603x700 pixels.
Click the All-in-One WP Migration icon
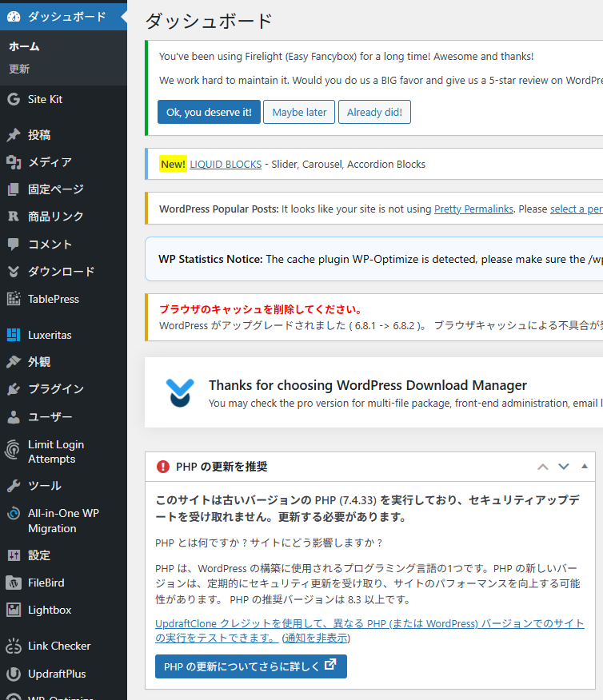click(14, 513)
